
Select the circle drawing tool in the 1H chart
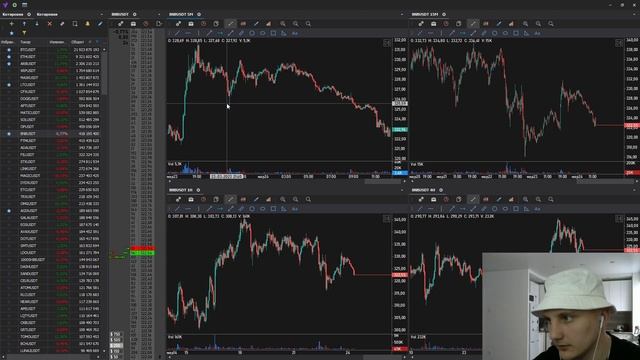tap(252, 209)
